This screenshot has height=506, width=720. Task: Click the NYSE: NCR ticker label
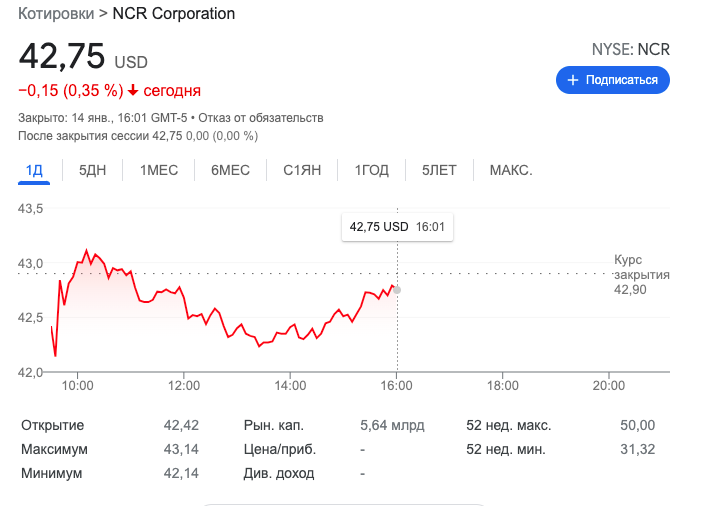(631, 49)
